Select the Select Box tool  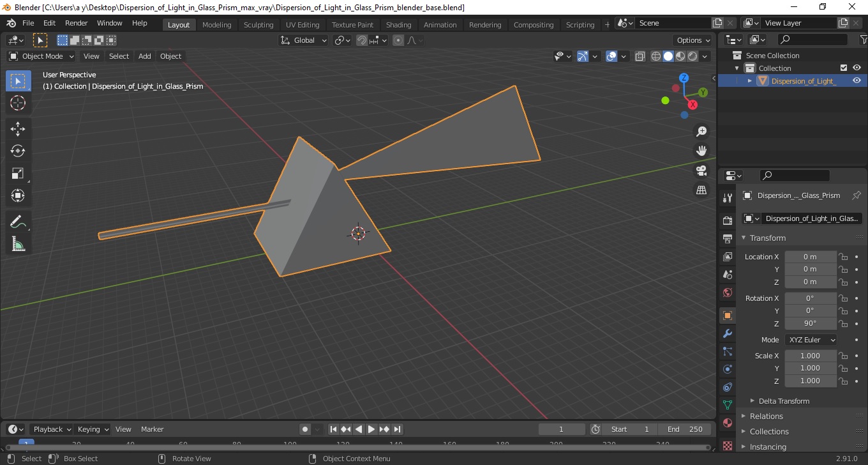[x=18, y=81]
